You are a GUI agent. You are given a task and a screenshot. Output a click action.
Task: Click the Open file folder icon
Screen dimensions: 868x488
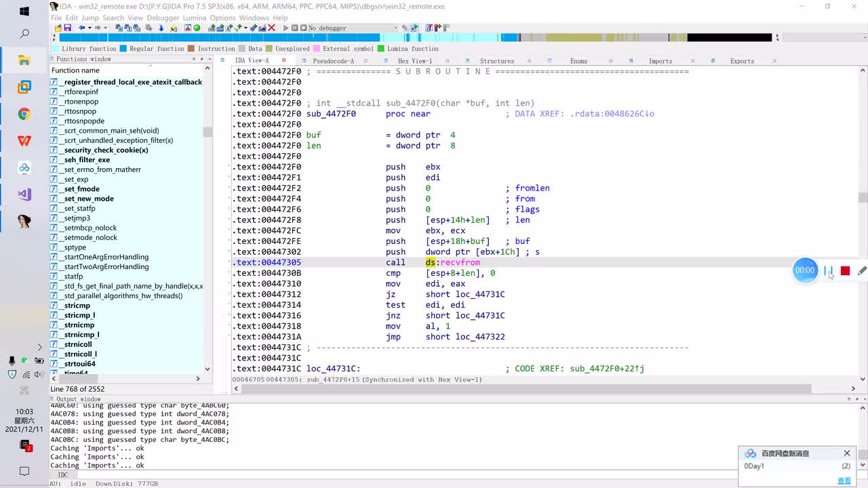pos(58,28)
